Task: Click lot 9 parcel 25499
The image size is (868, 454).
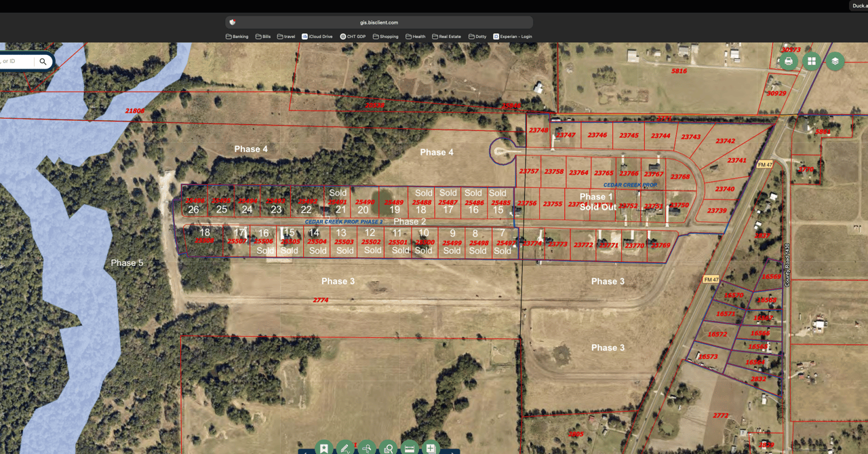Action: pyautogui.click(x=452, y=242)
